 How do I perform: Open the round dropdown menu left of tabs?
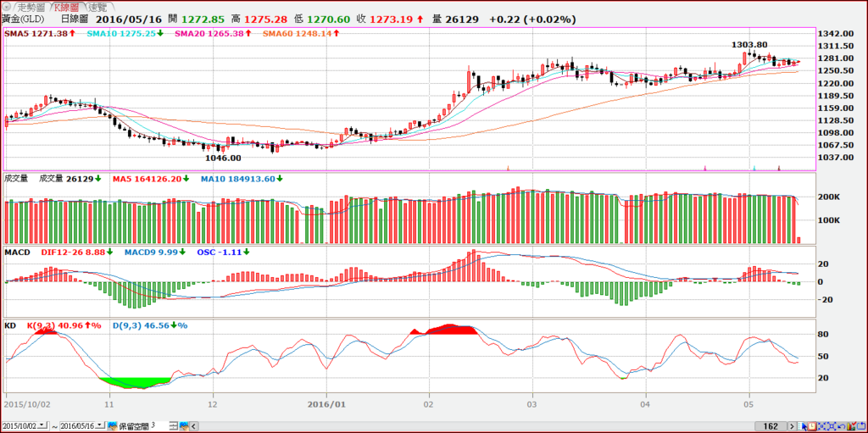point(6,7)
